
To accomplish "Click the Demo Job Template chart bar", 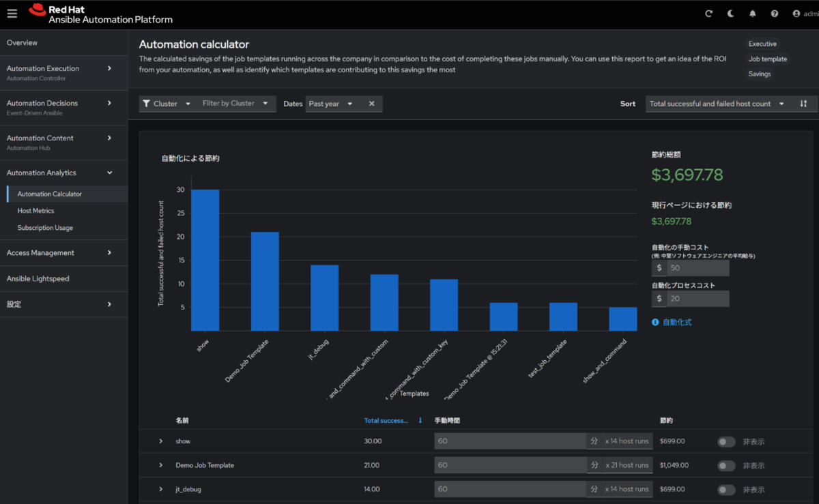I will 265,281.
